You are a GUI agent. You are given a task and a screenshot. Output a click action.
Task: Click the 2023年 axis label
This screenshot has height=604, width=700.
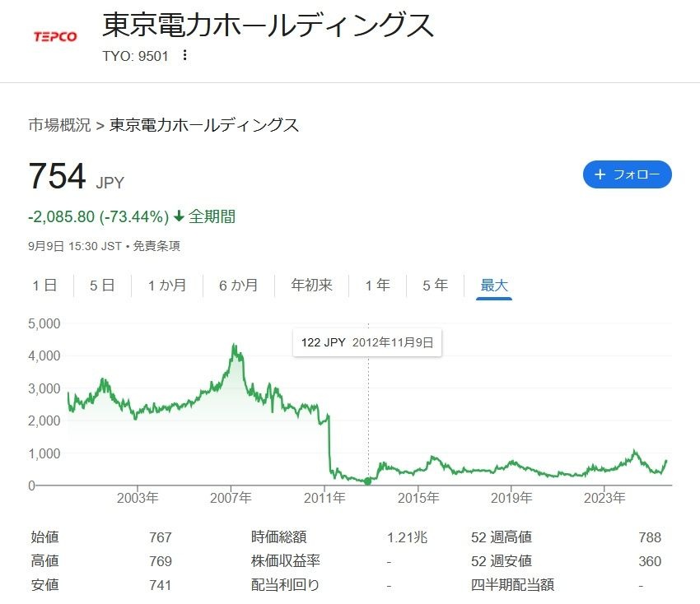click(604, 498)
